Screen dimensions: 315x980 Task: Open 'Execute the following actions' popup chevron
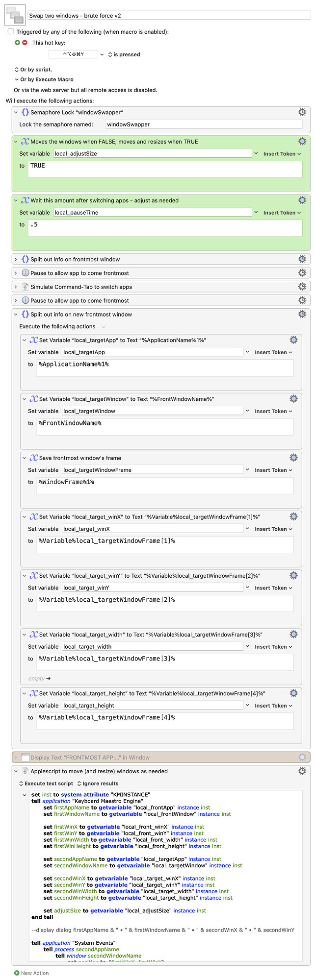pyautogui.click(x=103, y=327)
